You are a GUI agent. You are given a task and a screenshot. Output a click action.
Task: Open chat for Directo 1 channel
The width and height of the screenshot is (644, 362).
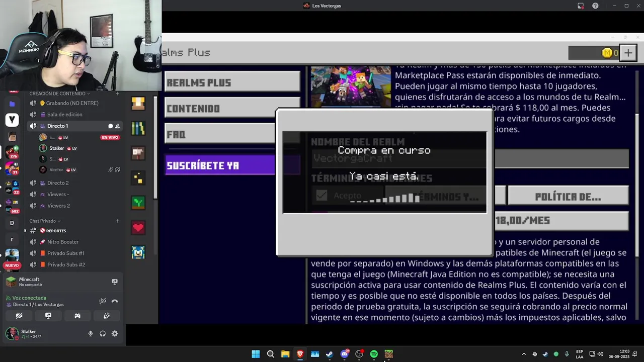110,126
